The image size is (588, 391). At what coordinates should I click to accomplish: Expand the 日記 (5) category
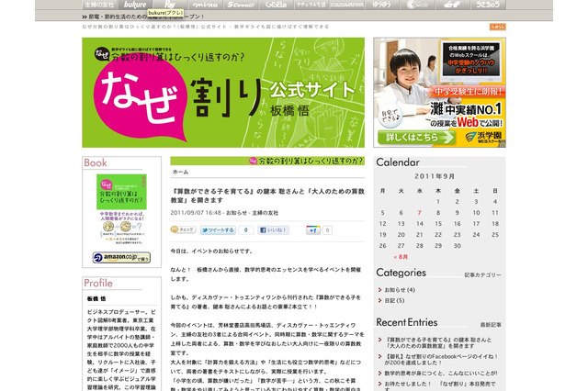pyautogui.click(x=389, y=300)
